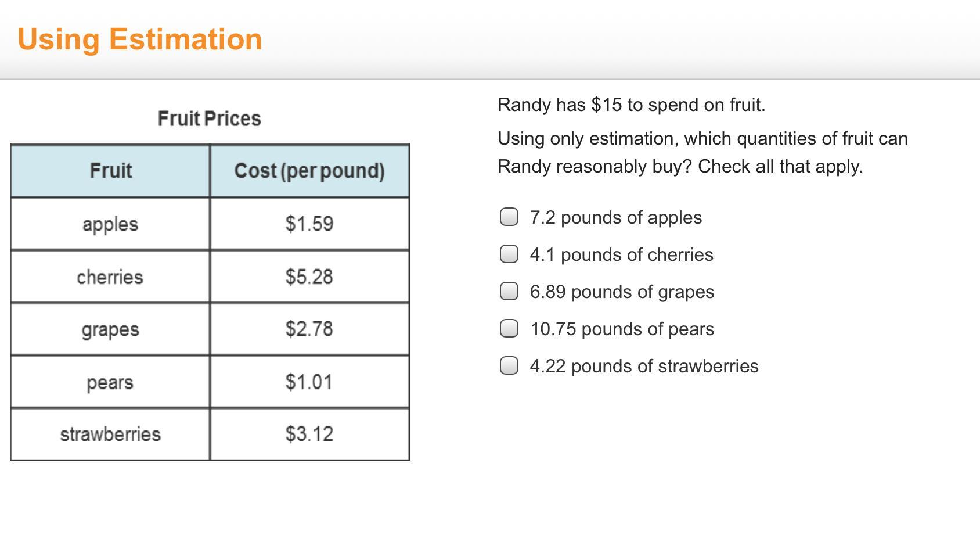Viewport: 980px width, 560px height.
Task: Click the Fruit Prices table title
Action: (210, 119)
